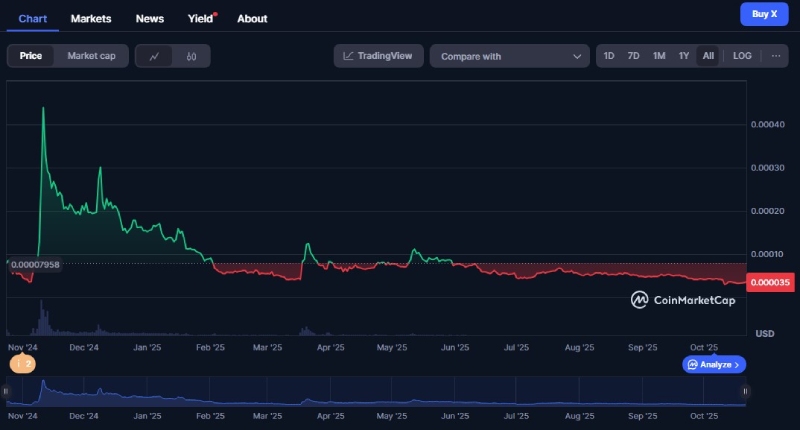
Task: Click the Analyze button
Action: (x=714, y=365)
